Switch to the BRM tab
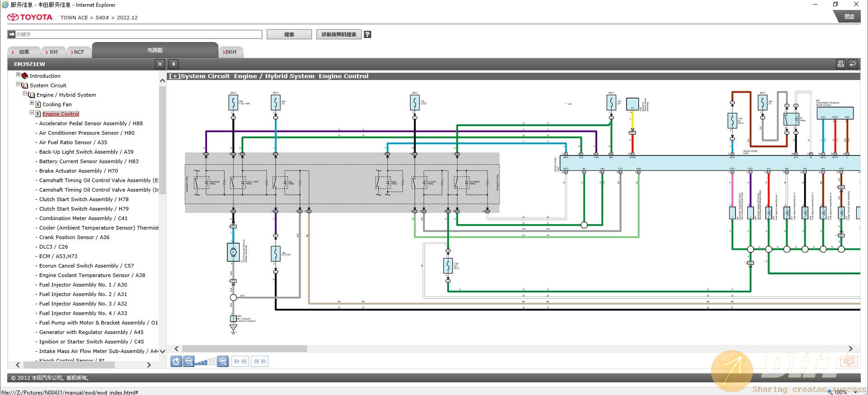868x395 pixels. 231,52
